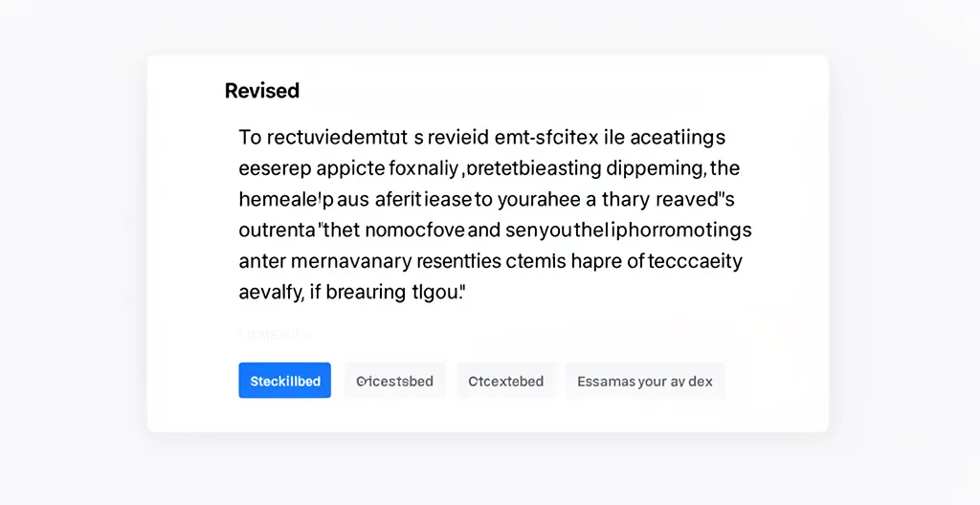Click the word foxnaliy in the second line
The height and width of the screenshot is (505, 980).
click(x=424, y=169)
